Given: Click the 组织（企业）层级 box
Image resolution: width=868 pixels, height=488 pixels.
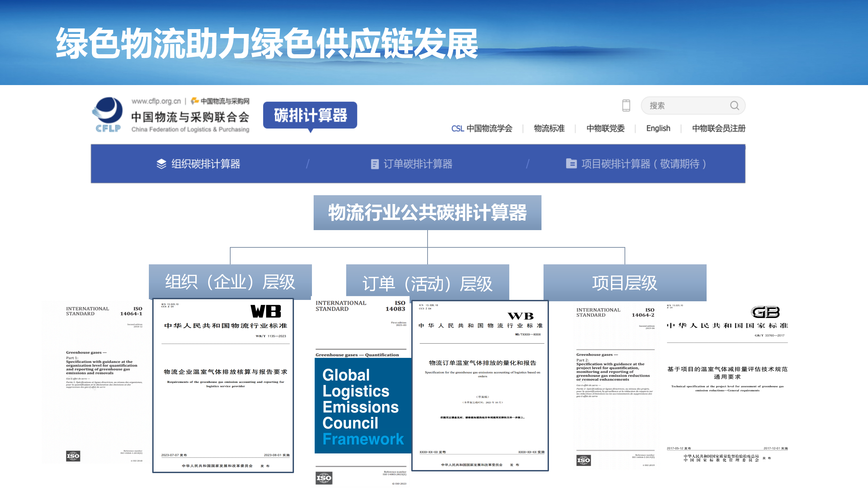Looking at the screenshot, I should pyautogui.click(x=230, y=282).
